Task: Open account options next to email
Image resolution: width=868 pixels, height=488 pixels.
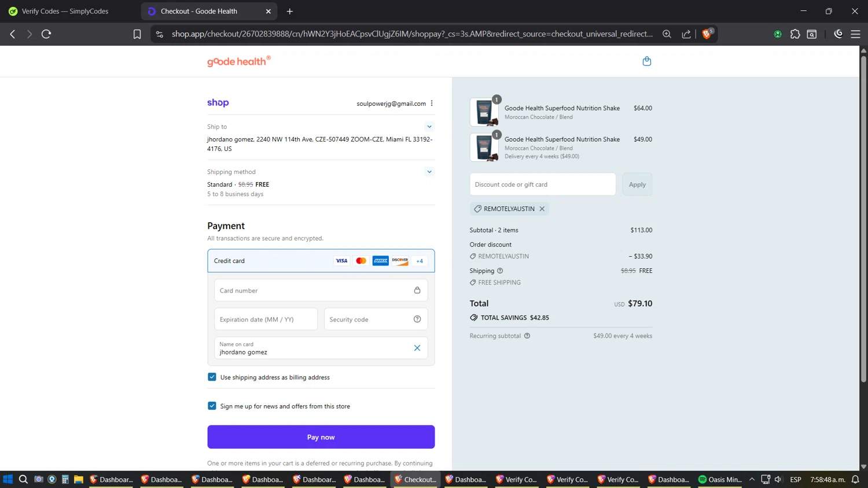Action: tap(432, 103)
